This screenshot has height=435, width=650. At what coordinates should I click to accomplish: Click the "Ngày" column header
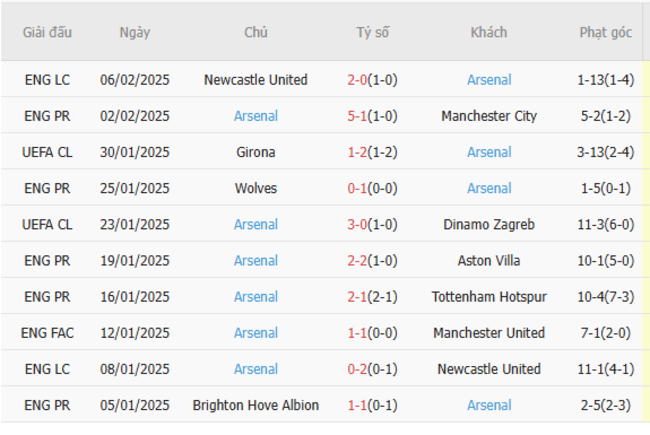tap(135, 32)
